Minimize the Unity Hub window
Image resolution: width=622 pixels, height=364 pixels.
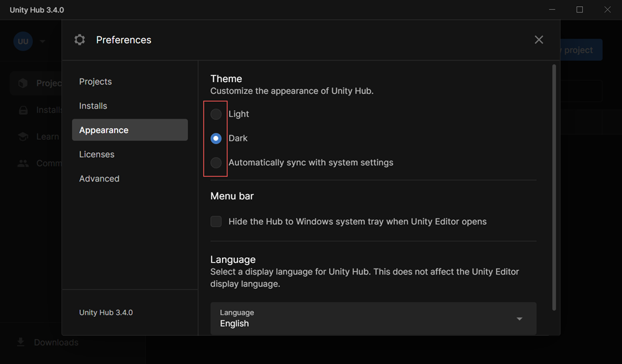coord(552,9)
